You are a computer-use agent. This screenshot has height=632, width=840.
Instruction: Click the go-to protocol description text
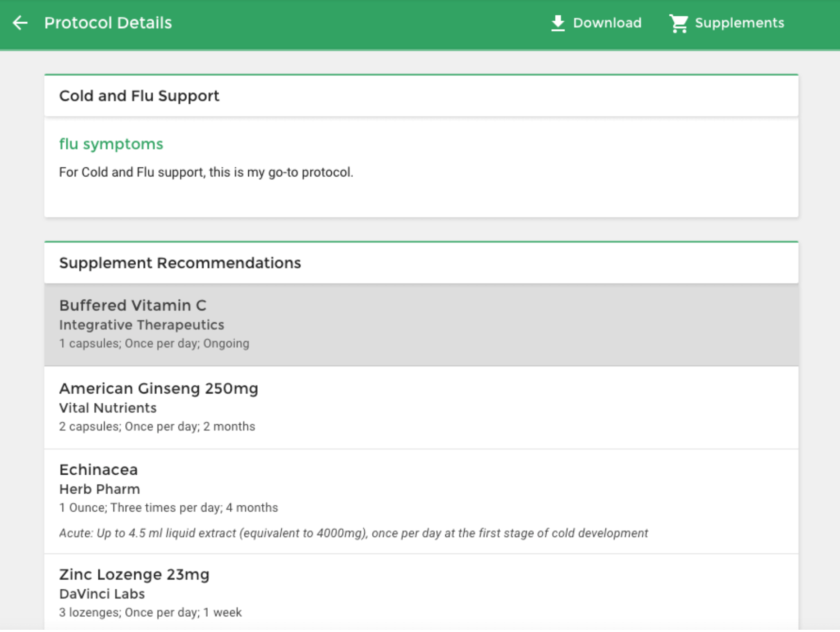pos(206,172)
